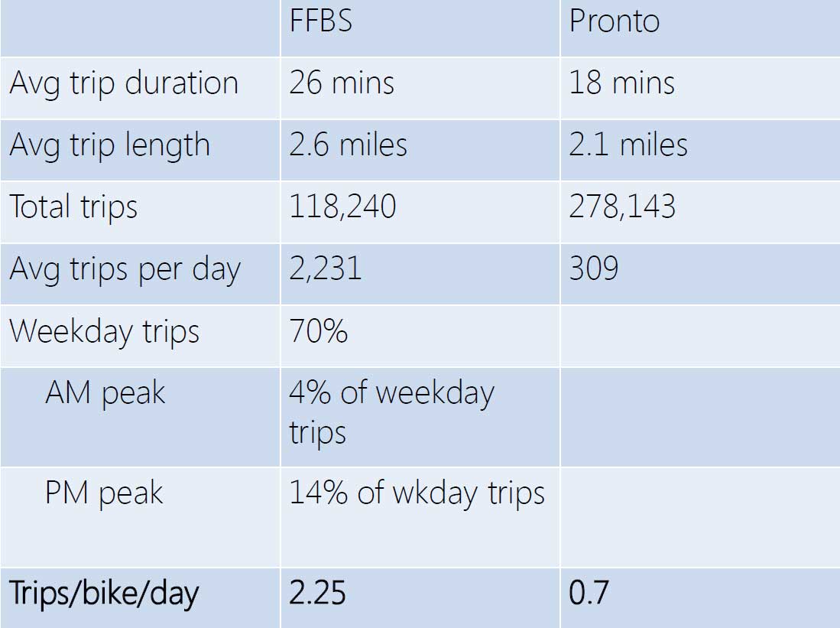
Task: Click the 2.1 miles cell
Action: coord(628,145)
